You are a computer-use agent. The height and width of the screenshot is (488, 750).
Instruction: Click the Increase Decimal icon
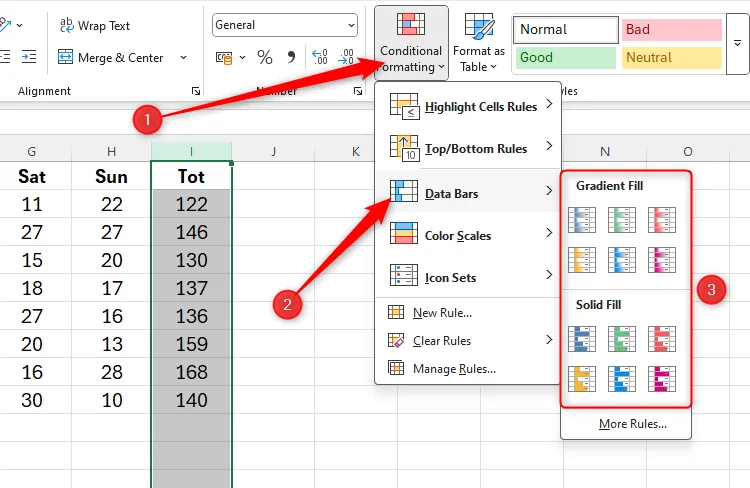pos(320,58)
